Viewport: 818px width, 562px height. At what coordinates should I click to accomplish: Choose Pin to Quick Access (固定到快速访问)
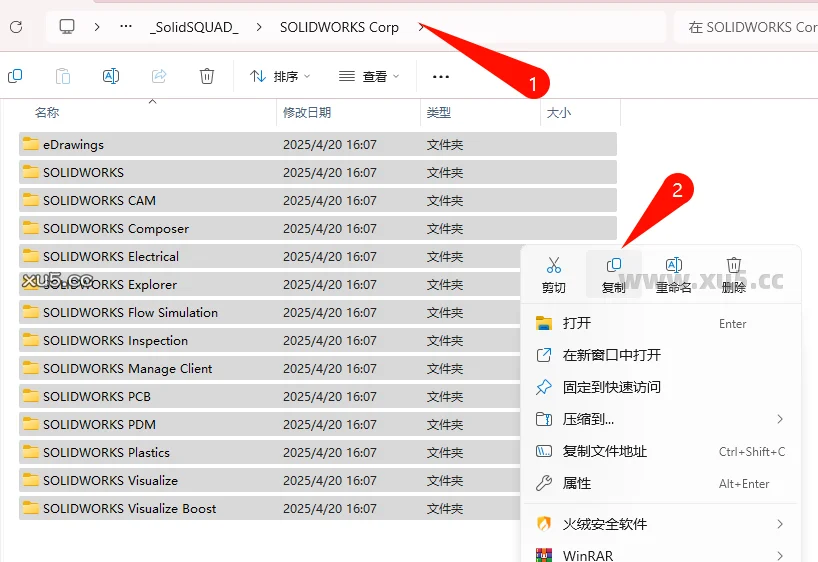click(611, 387)
